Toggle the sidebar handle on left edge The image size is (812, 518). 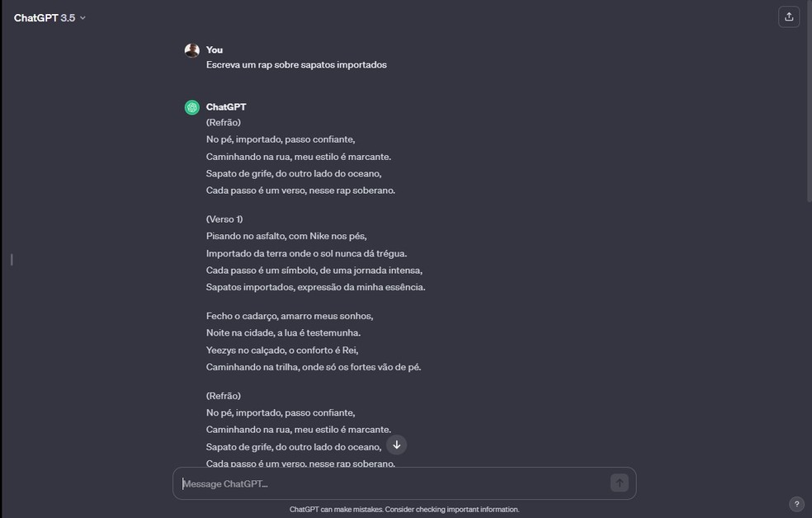point(12,259)
